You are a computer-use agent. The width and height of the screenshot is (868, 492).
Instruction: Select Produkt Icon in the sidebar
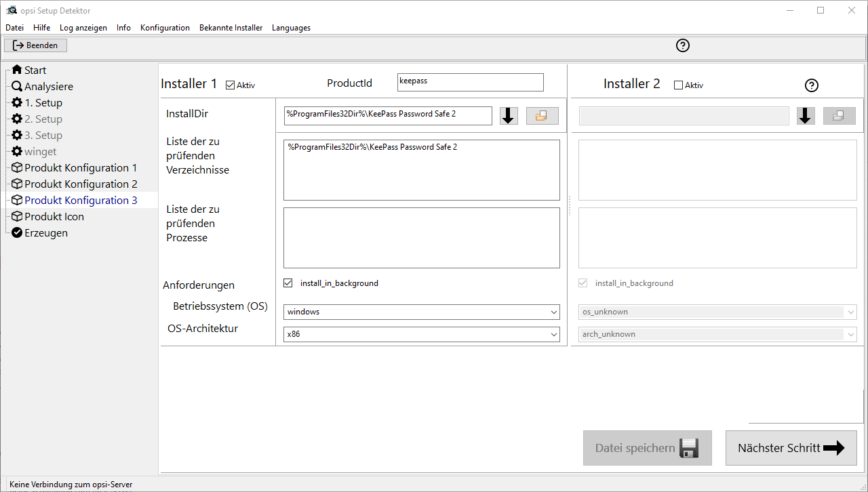click(x=54, y=216)
